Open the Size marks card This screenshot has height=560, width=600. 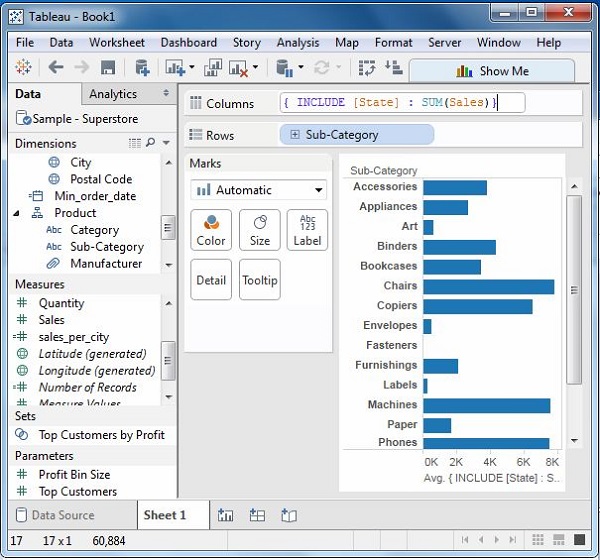click(x=260, y=230)
